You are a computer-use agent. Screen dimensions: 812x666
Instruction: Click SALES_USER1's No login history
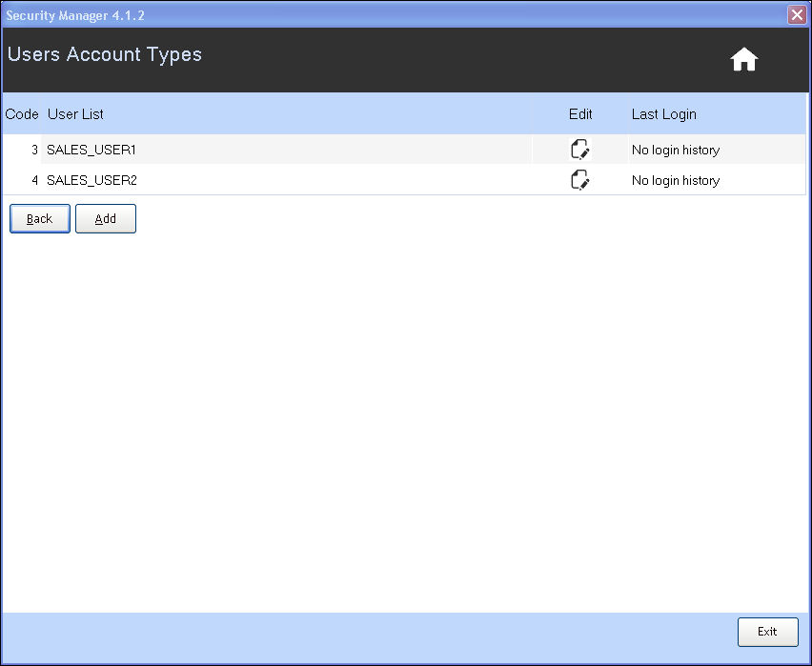tap(676, 151)
